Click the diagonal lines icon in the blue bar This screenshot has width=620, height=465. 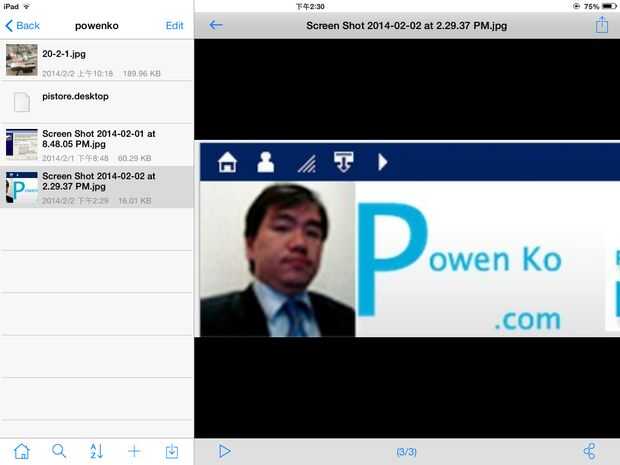tap(307, 164)
